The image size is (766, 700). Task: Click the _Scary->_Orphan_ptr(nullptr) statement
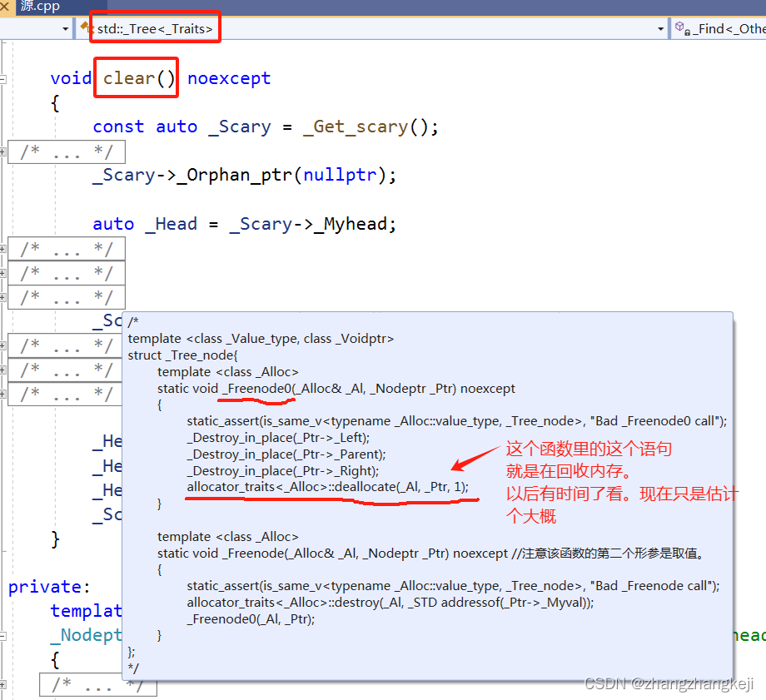pos(244,175)
